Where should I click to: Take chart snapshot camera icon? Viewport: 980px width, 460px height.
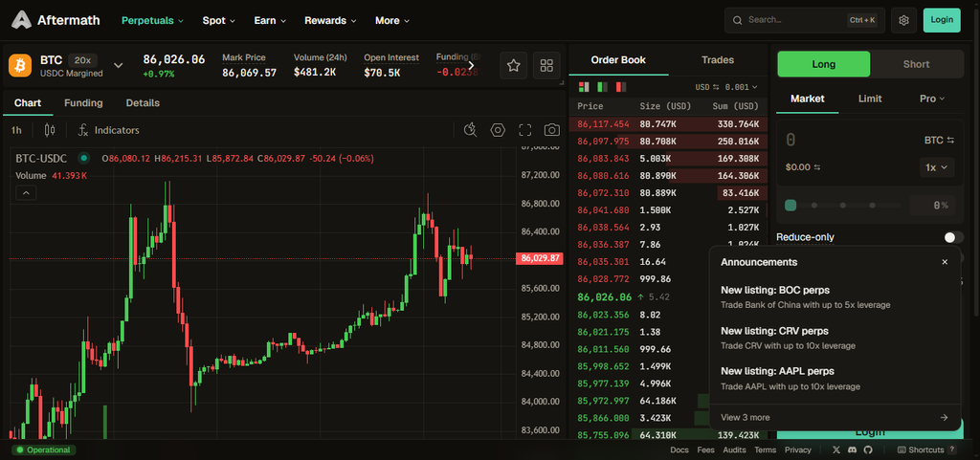click(552, 130)
